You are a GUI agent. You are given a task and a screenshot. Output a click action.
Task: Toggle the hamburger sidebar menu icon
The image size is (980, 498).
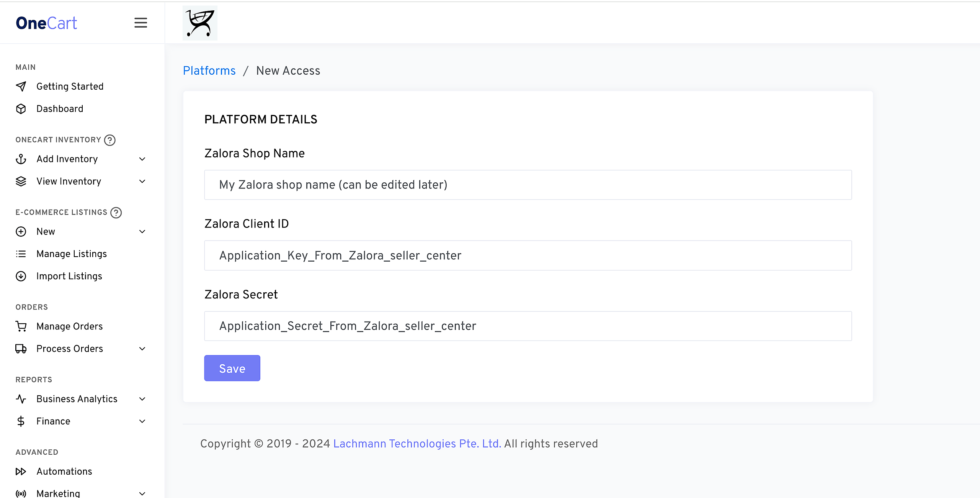140,23
